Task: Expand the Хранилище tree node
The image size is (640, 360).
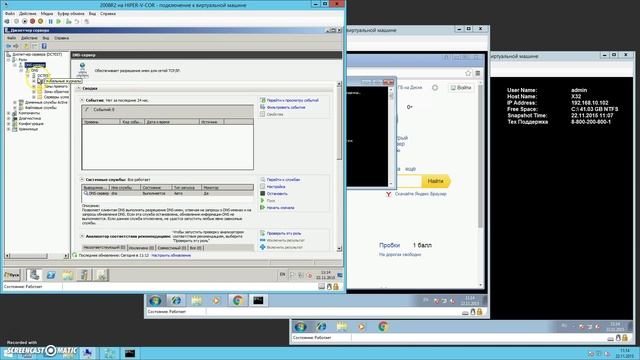Action: pyautogui.click(x=9, y=129)
